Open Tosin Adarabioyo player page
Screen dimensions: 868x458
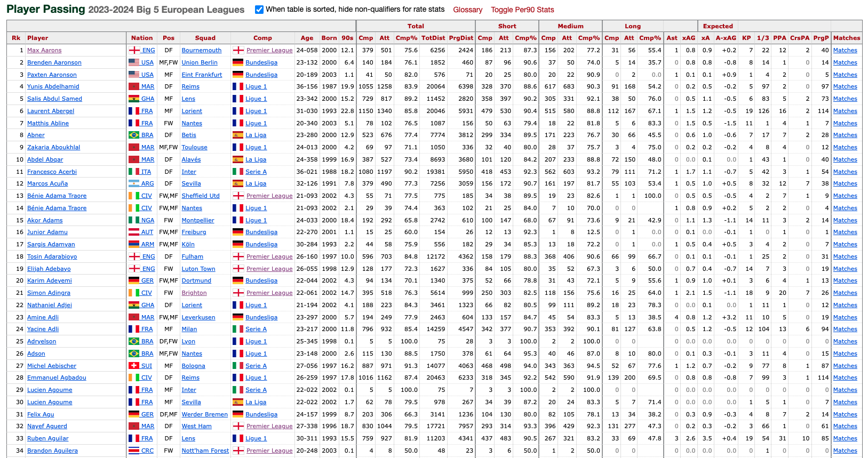tap(52, 256)
